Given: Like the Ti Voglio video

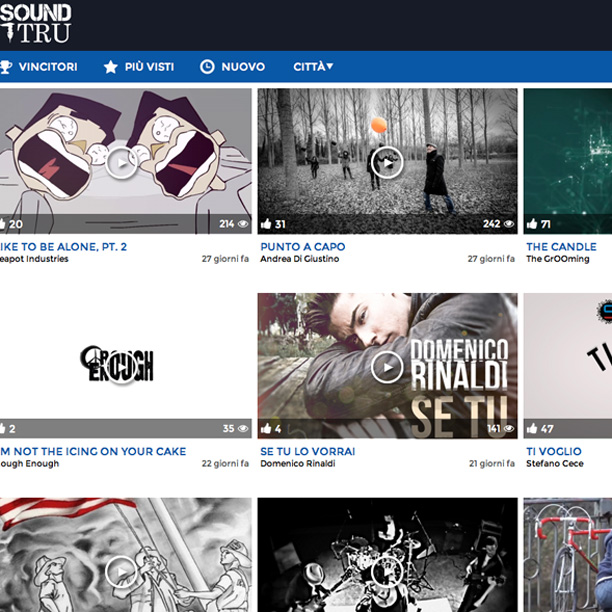Looking at the screenshot, I should pyautogui.click(x=532, y=429).
